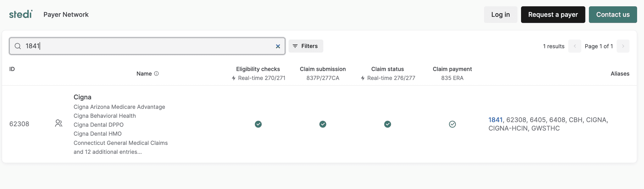This screenshot has width=644, height=189.
Task: Click the previous page arrow
Action: pos(575,46)
